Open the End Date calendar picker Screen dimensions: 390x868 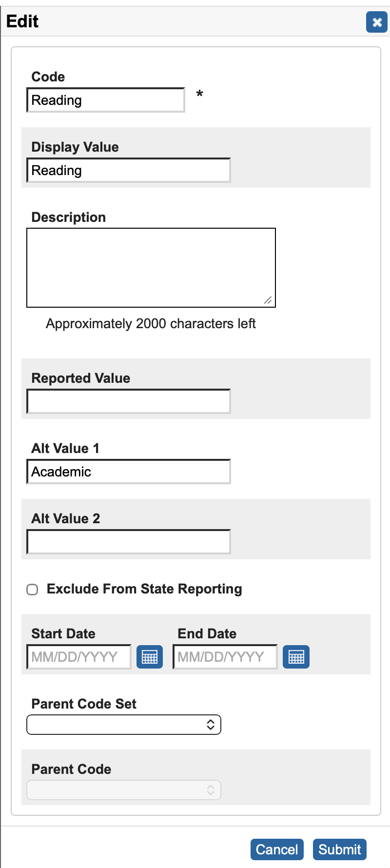[x=296, y=657]
